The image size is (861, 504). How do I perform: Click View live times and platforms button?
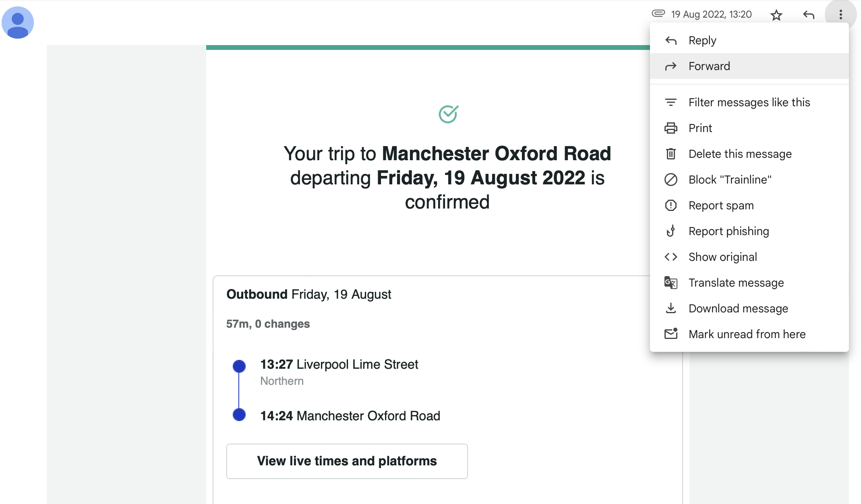pos(347,461)
